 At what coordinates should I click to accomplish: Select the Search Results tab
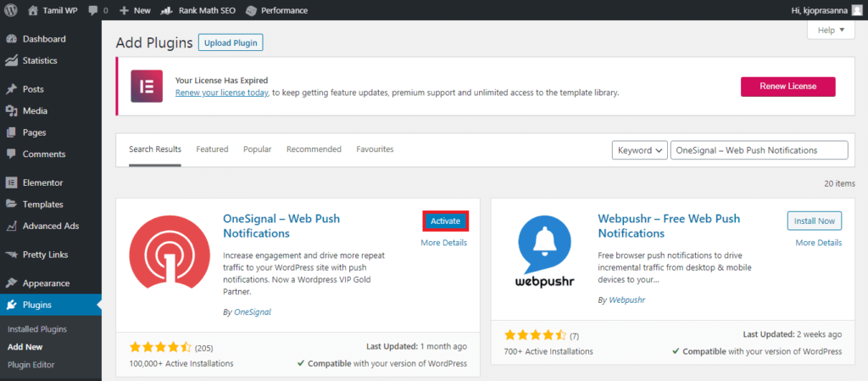pos(155,149)
